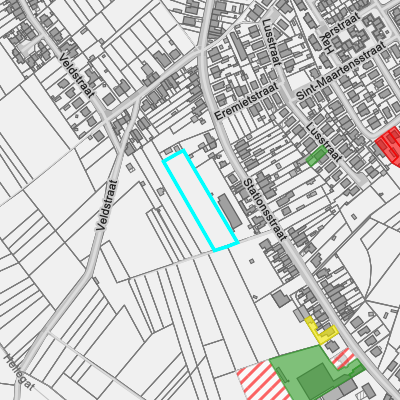Click the Stationsstraat street label
The image size is (400, 400).
click(x=265, y=210)
